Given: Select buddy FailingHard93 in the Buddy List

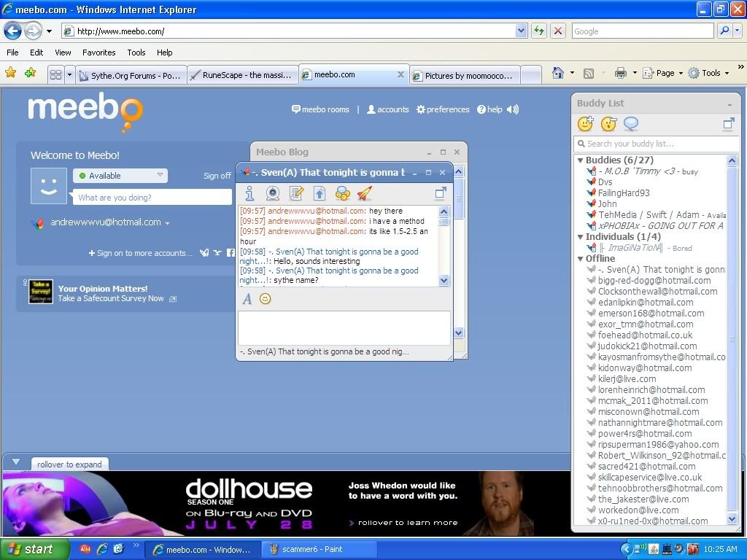Looking at the screenshot, I should (x=624, y=192).
